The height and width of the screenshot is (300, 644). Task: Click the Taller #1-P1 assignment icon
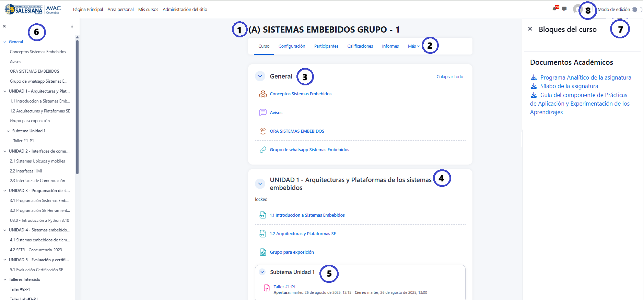[x=267, y=288]
